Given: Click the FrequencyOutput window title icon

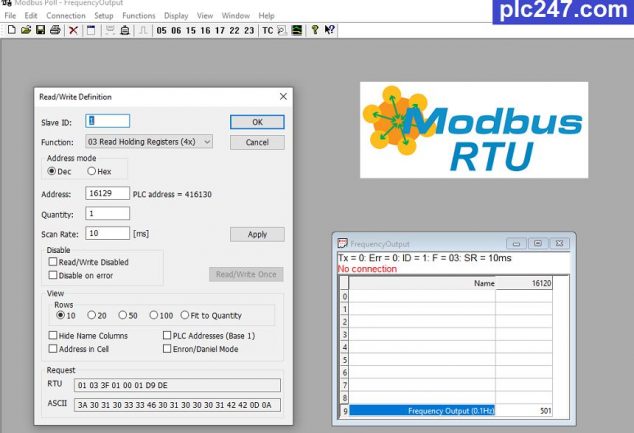Looking at the screenshot, I should [342, 243].
